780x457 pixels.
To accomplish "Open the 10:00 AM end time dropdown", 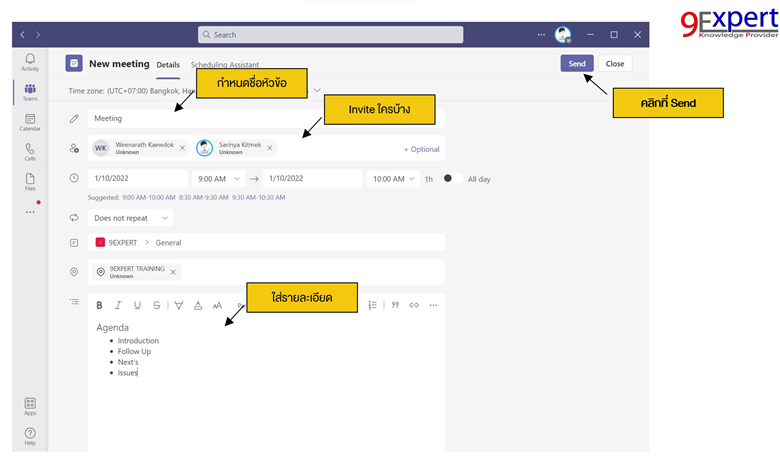I will click(393, 178).
